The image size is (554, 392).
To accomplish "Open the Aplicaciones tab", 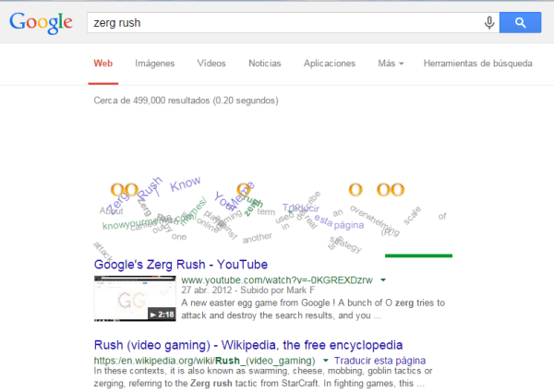I will coord(330,64).
